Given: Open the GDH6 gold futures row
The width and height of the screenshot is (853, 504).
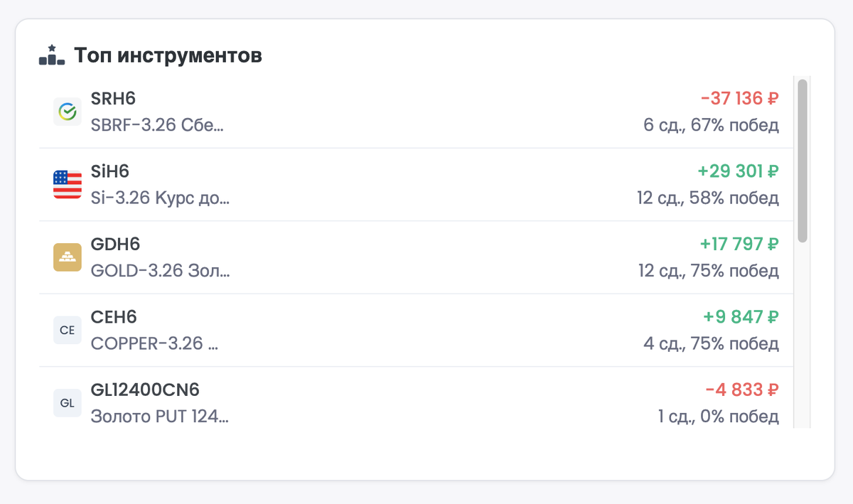Looking at the screenshot, I should [284, 257].
